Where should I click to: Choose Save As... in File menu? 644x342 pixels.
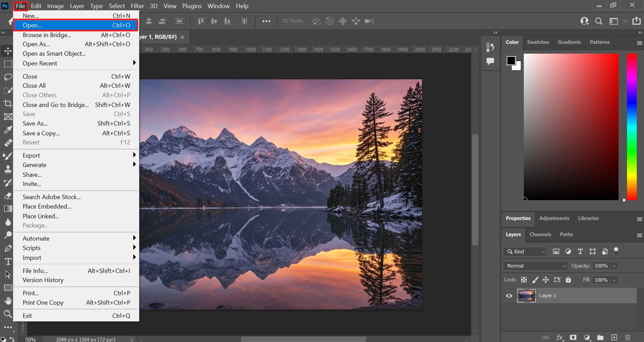[x=76, y=123]
